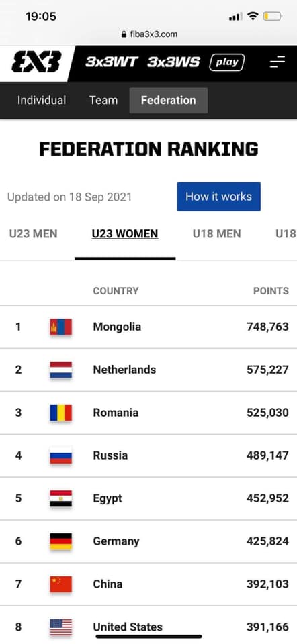The width and height of the screenshot is (297, 644).
Task: Open the Russia ranking row
Action: (148, 455)
